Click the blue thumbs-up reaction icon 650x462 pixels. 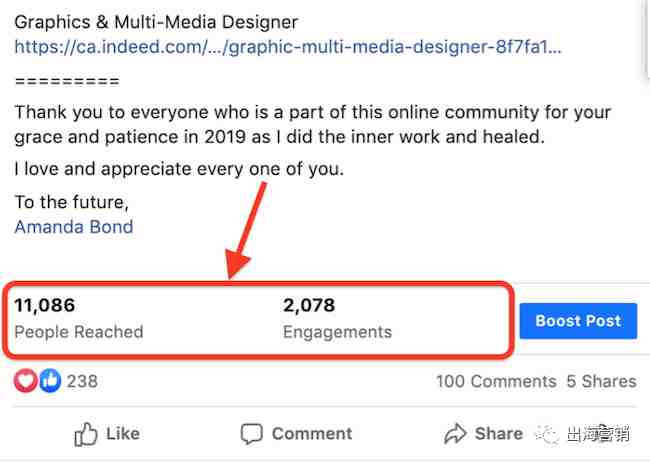pos(50,380)
